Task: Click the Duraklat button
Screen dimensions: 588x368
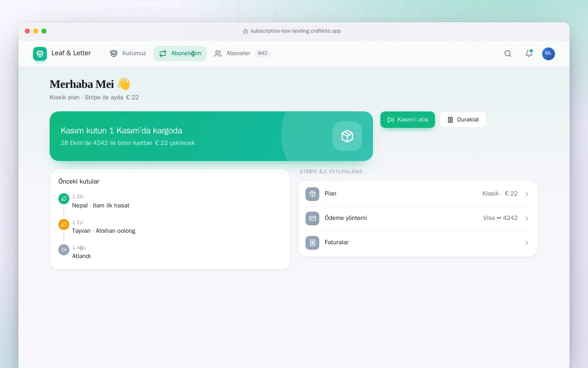Action: (463, 120)
